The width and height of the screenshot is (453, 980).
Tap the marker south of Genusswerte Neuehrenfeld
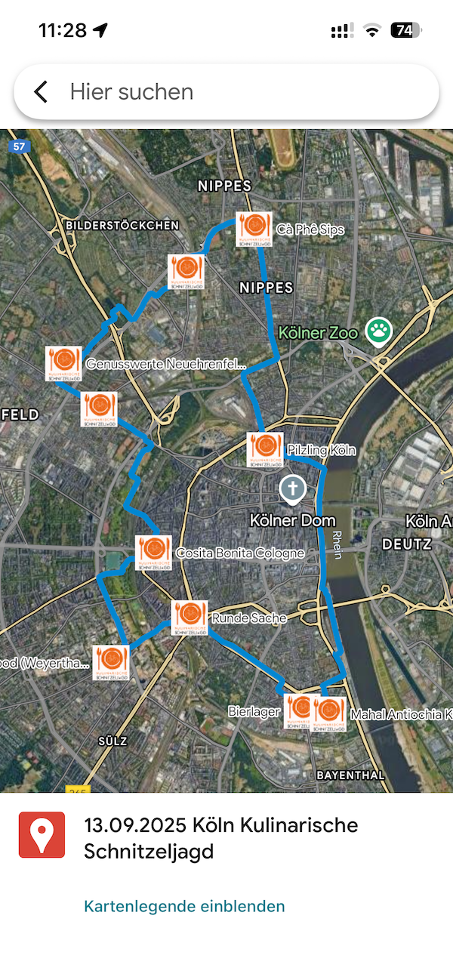tap(100, 408)
